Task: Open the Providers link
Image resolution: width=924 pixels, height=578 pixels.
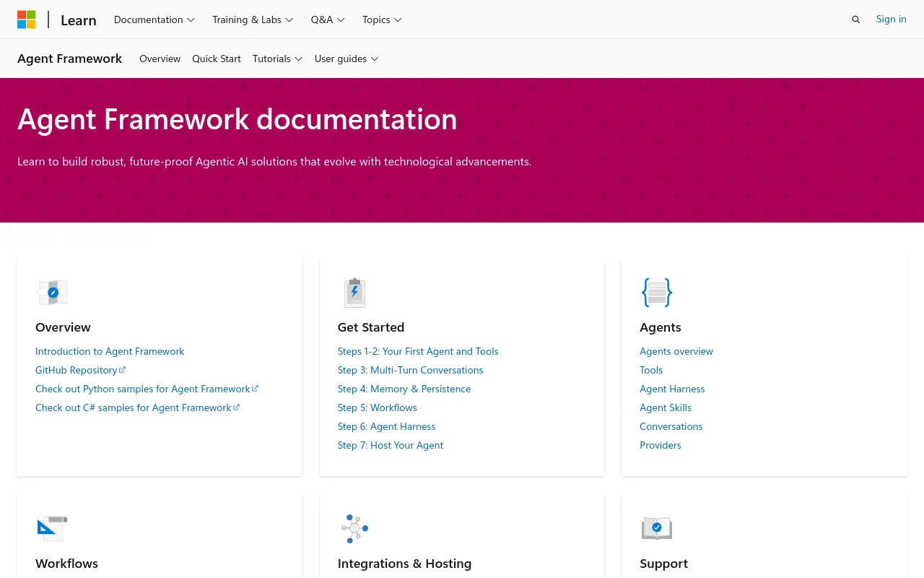Action: coord(661,445)
